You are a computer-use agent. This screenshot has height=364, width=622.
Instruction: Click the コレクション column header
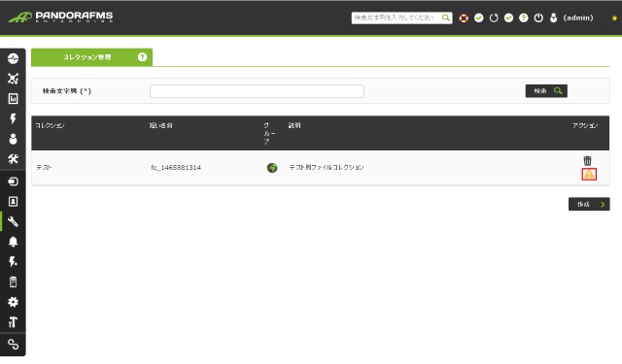click(x=50, y=125)
